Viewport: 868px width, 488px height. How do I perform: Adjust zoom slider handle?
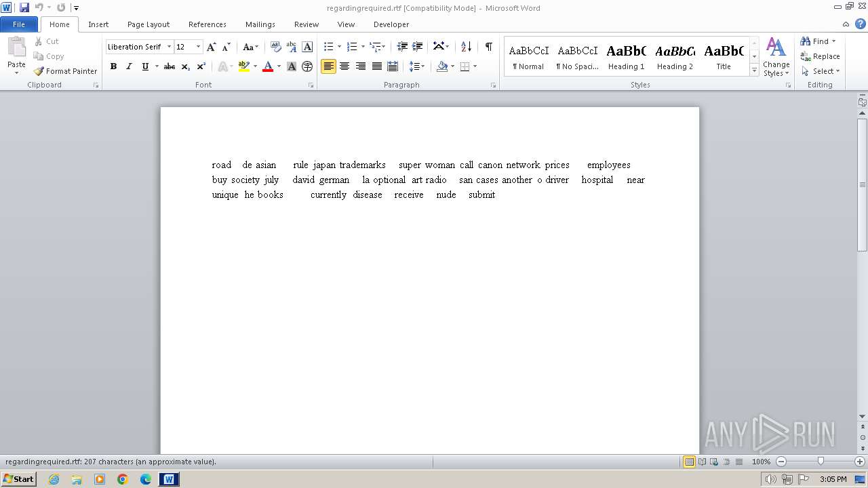point(821,462)
